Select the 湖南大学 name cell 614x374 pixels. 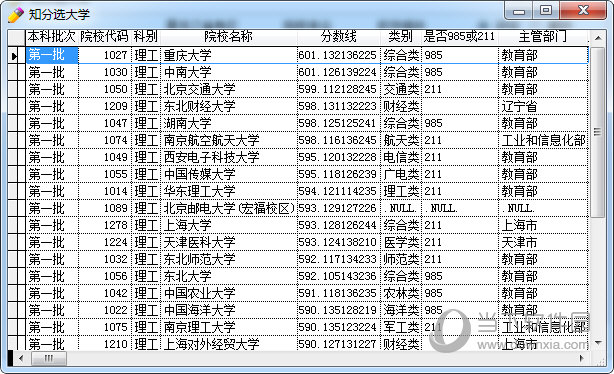229,123
